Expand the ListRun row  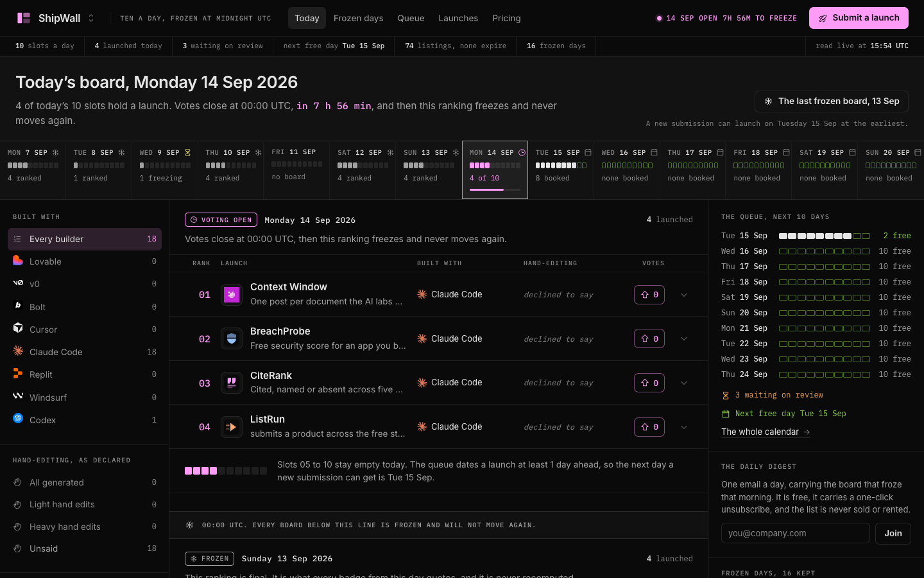tap(684, 427)
